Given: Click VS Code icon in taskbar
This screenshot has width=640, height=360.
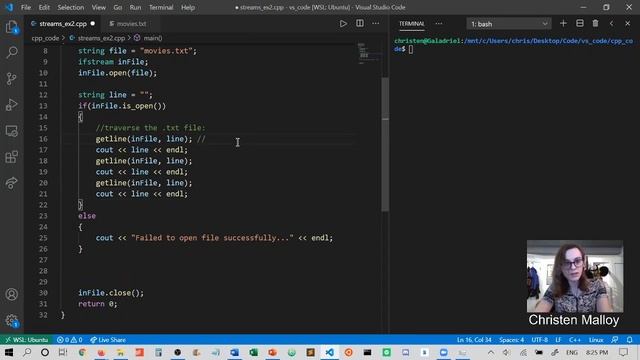Looking at the screenshot, I should 329,352.
